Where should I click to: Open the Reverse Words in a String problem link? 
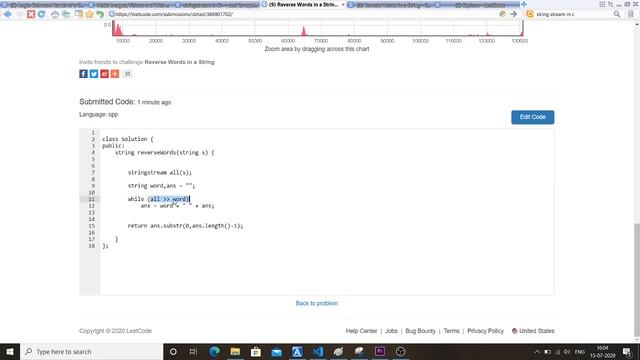pyautogui.click(x=180, y=62)
